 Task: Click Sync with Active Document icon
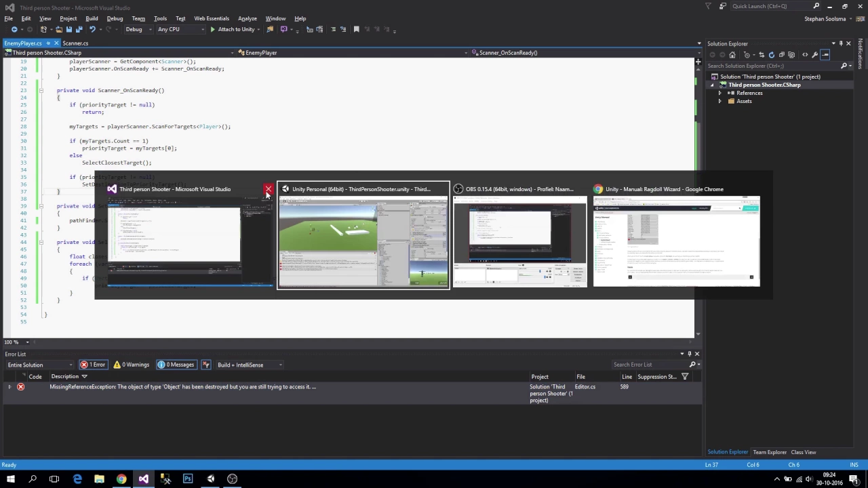click(761, 55)
